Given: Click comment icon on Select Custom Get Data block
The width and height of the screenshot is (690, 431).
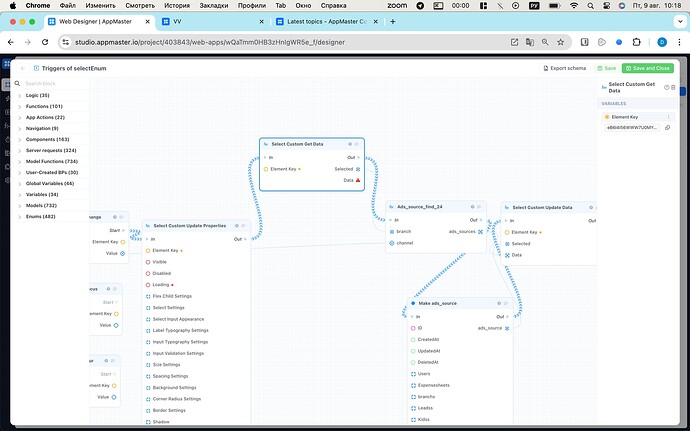Looking at the screenshot, I should click(x=357, y=144).
